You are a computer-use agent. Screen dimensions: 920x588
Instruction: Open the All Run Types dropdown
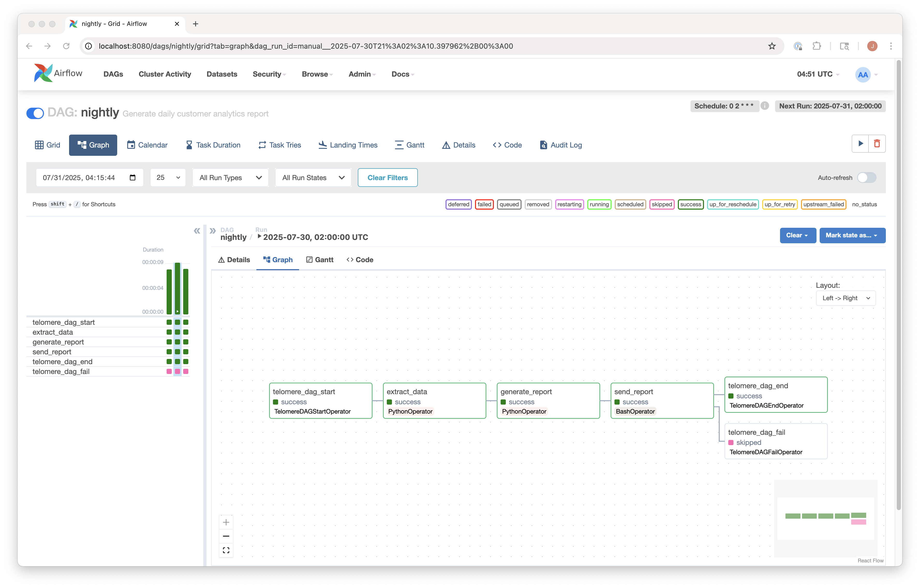(x=230, y=178)
